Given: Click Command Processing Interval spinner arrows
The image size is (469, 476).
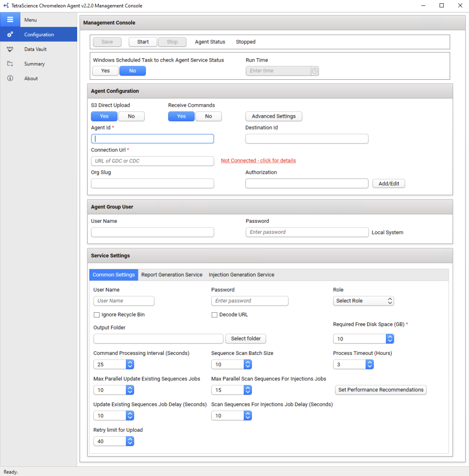Looking at the screenshot, I should (130, 364).
